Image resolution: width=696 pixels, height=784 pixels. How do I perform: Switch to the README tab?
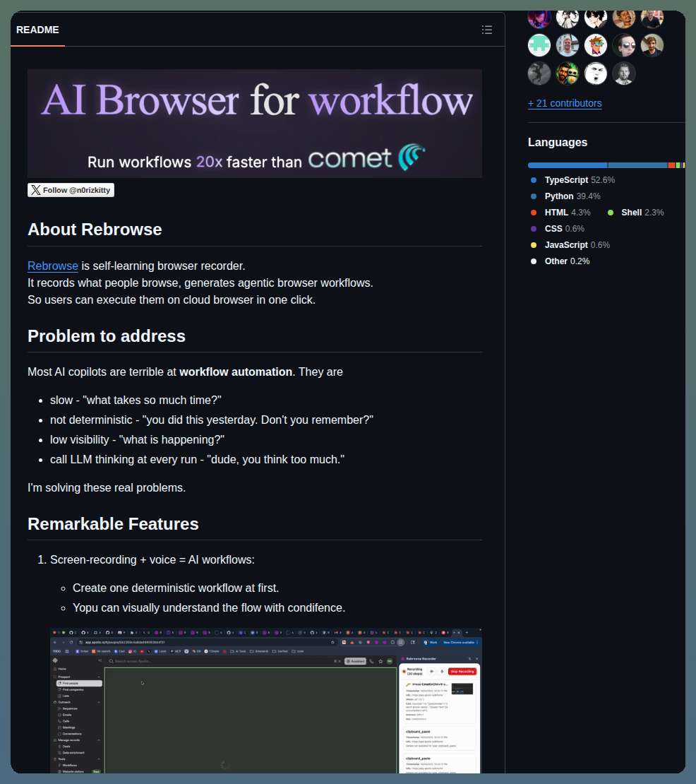[37, 30]
